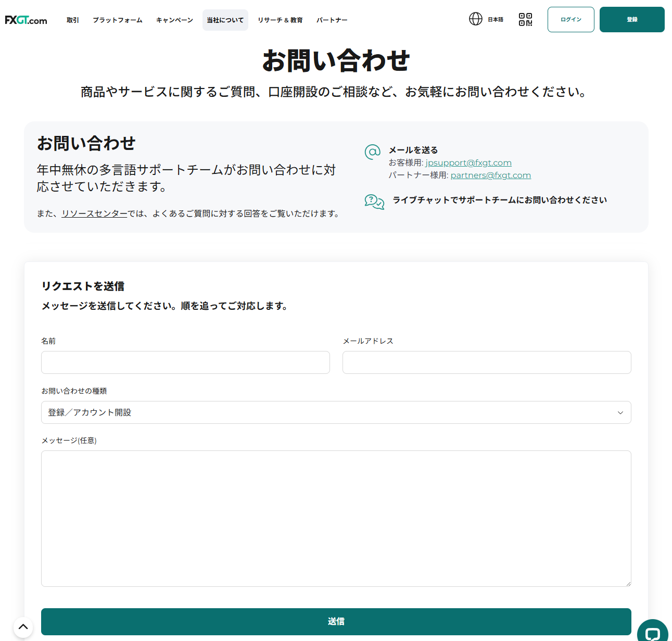
Task: Click the メッセージ text area
Action: (x=336, y=518)
